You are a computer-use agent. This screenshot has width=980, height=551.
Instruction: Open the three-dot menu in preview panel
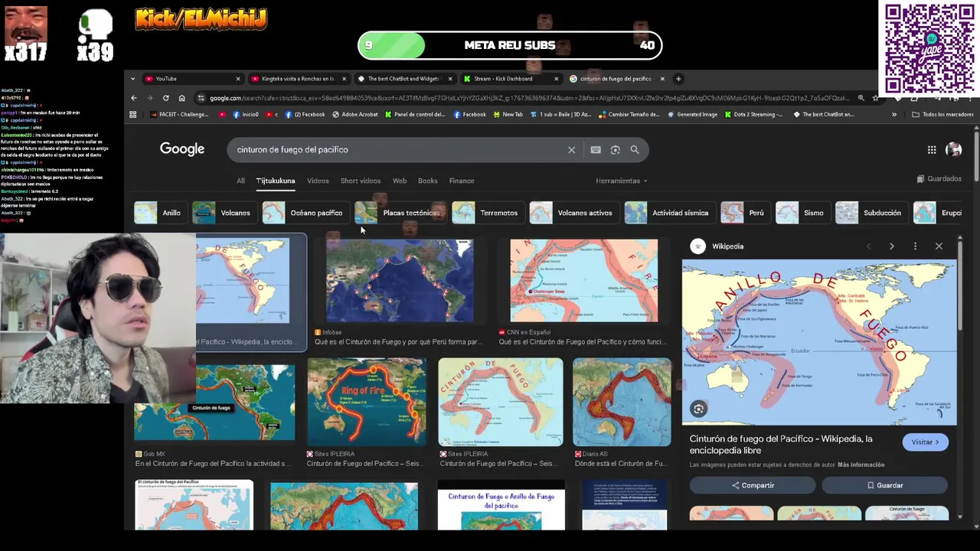click(915, 246)
